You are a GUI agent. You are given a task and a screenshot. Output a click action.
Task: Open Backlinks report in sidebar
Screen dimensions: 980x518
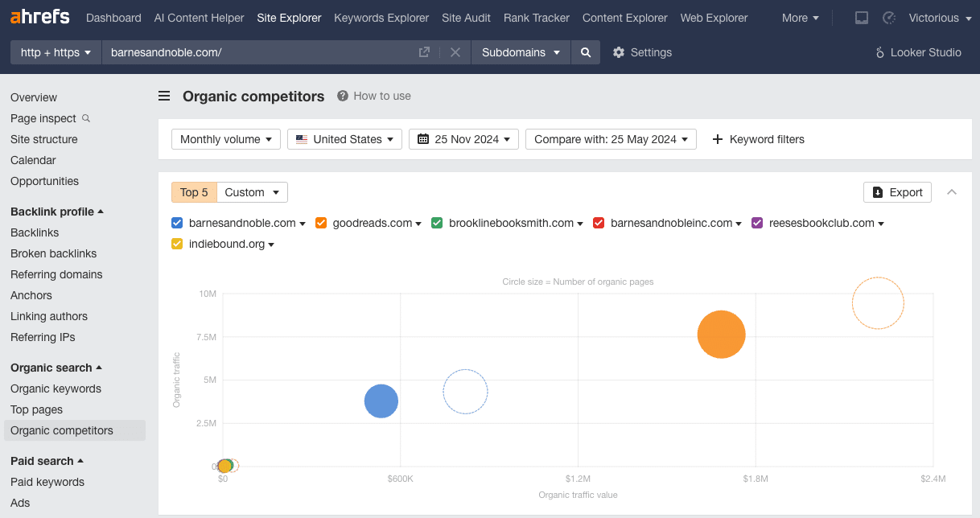[x=35, y=232]
